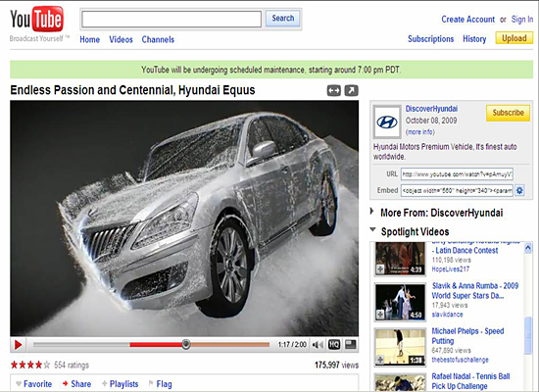Visit uploader HopeLives217
Screen dimensions: 539x392
[451, 269]
